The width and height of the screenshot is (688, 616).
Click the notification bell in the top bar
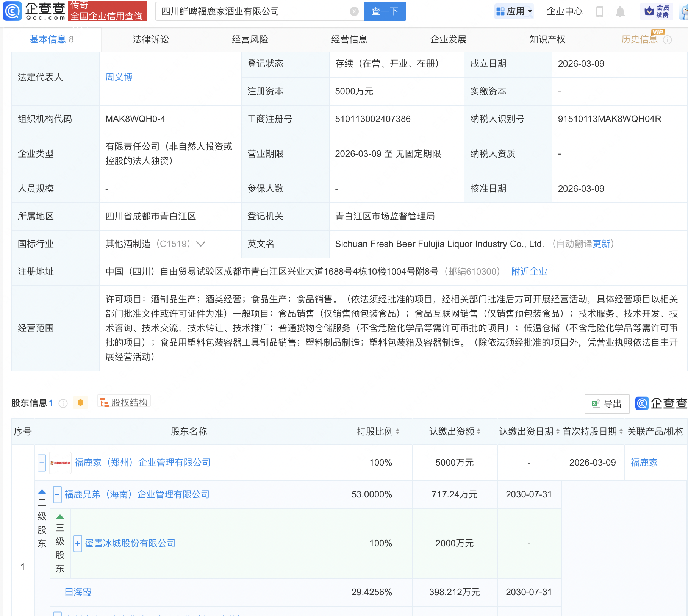tap(620, 12)
